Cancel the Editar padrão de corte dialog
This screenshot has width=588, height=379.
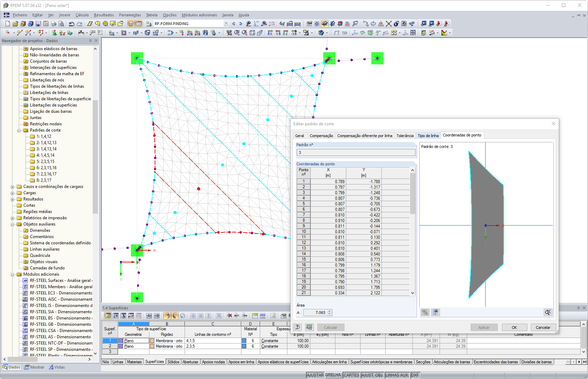click(x=543, y=327)
